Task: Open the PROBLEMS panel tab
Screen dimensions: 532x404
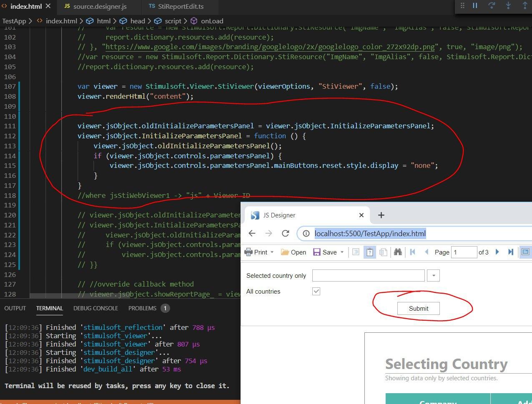Action: click(x=142, y=308)
